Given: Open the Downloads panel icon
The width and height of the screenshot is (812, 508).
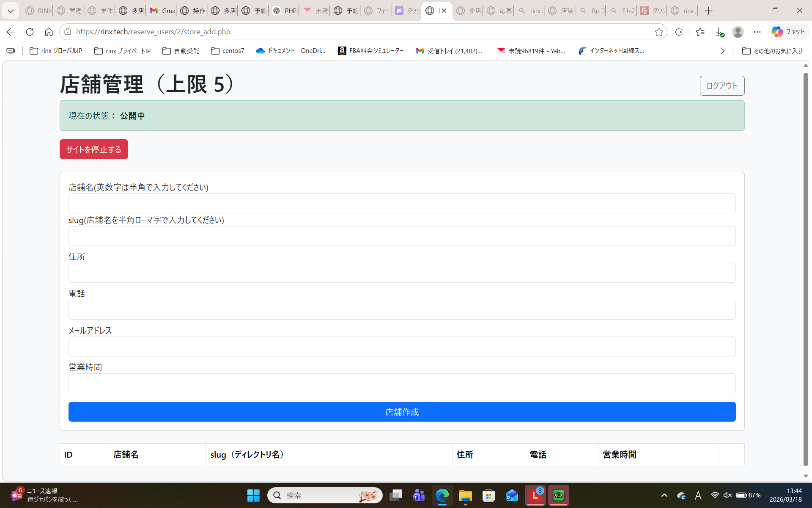Looking at the screenshot, I should [x=719, y=32].
